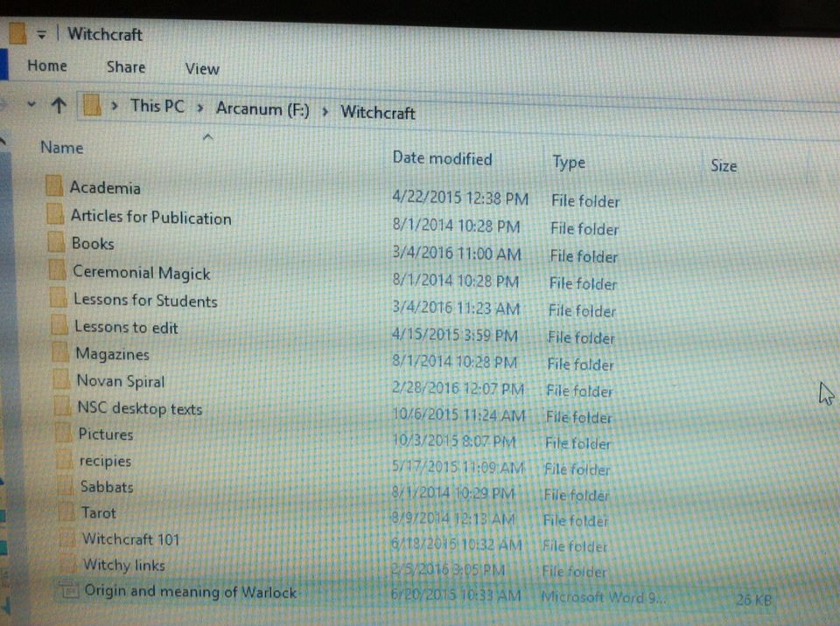The width and height of the screenshot is (840, 626).
Task: Expand the This PC breadcrumb chevron
Action: (200, 108)
